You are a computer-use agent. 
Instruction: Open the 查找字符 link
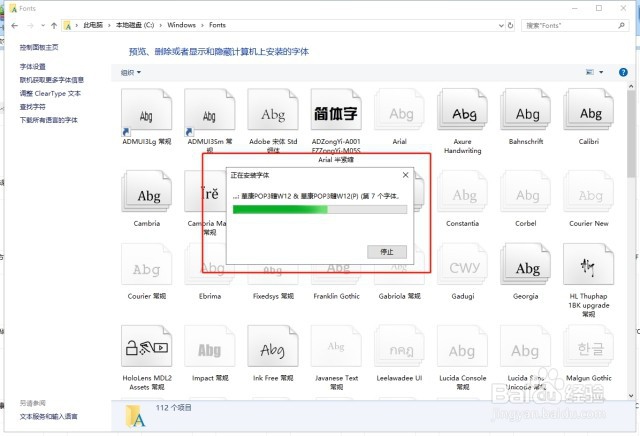point(33,107)
